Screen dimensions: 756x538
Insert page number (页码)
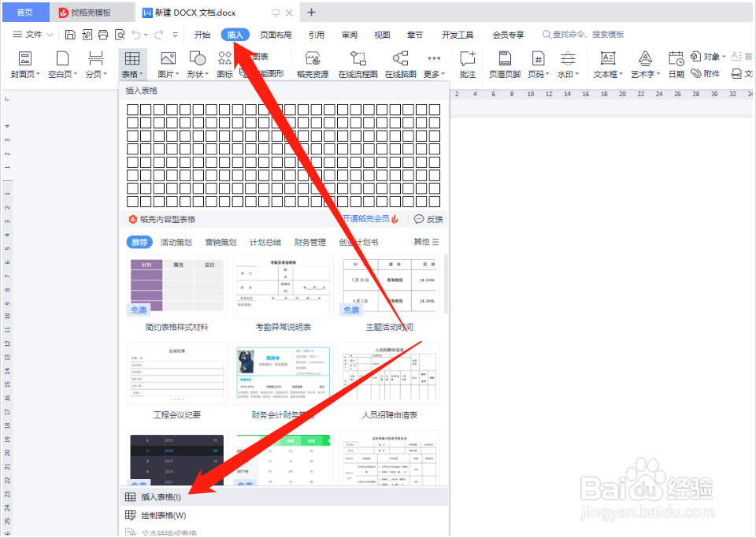point(538,64)
